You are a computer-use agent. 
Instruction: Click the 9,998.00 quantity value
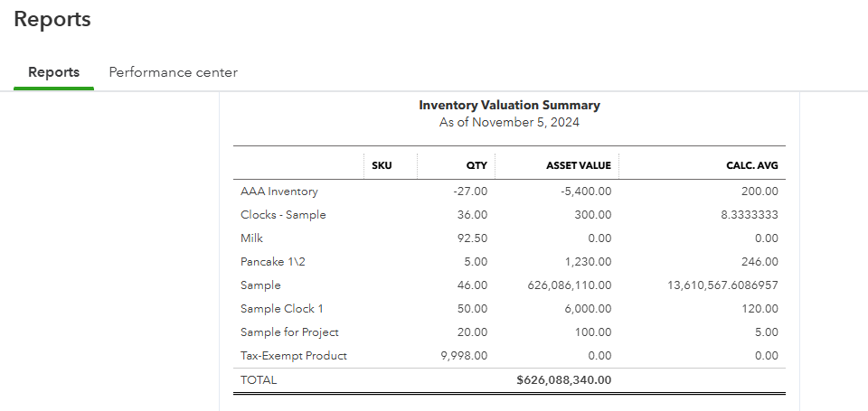pyautogui.click(x=464, y=356)
